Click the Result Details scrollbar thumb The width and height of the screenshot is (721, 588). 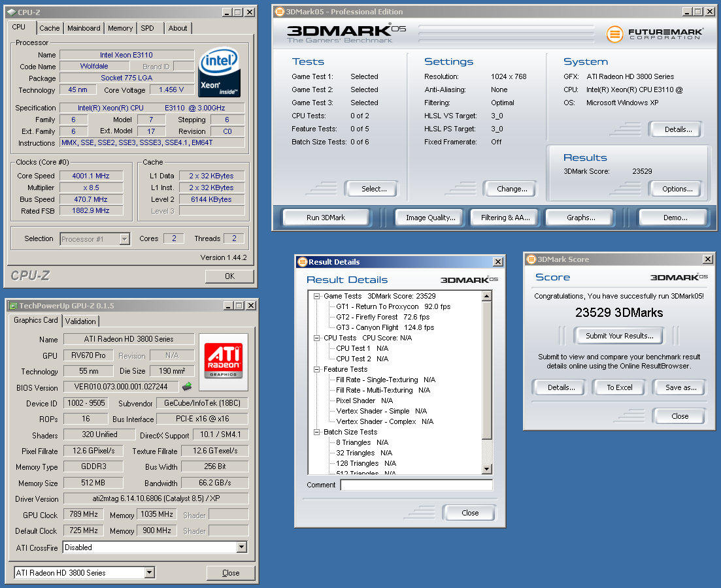pyautogui.click(x=487, y=370)
